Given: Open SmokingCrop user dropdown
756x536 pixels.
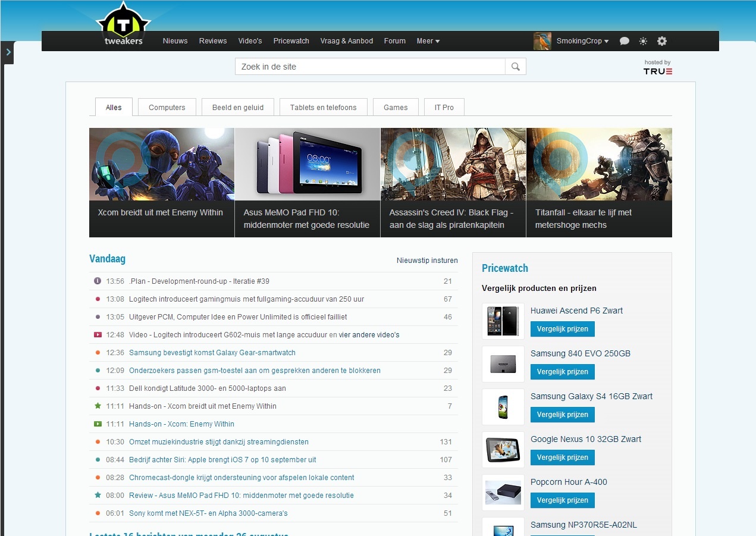Looking at the screenshot, I should click(x=583, y=41).
